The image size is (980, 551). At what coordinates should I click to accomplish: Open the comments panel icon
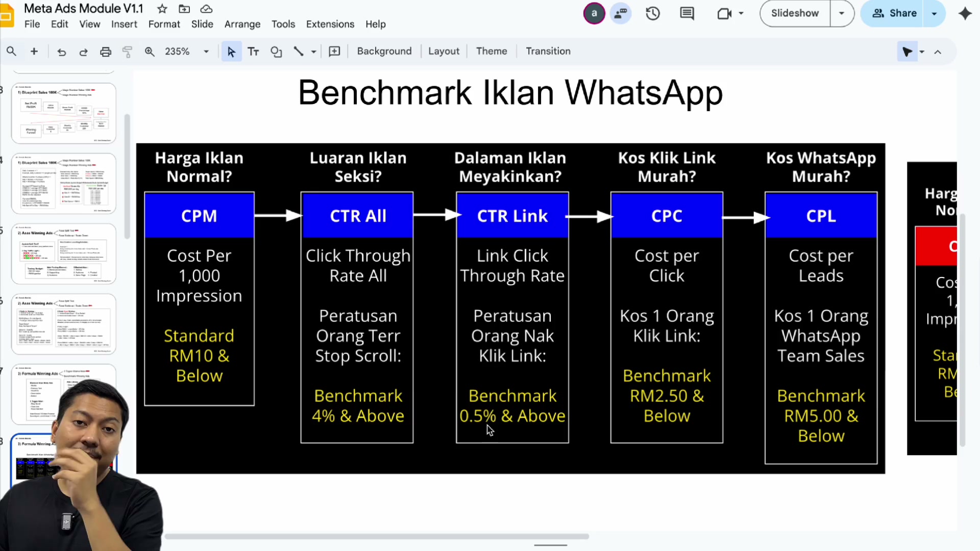point(687,13)
